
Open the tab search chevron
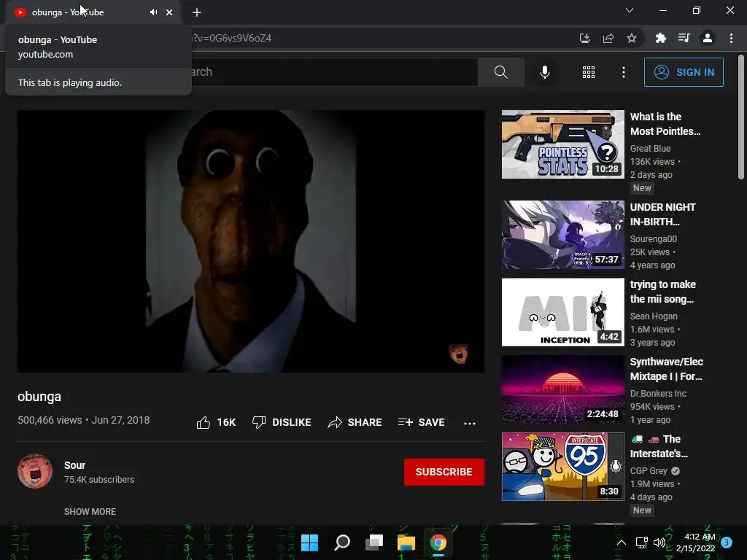630,10
